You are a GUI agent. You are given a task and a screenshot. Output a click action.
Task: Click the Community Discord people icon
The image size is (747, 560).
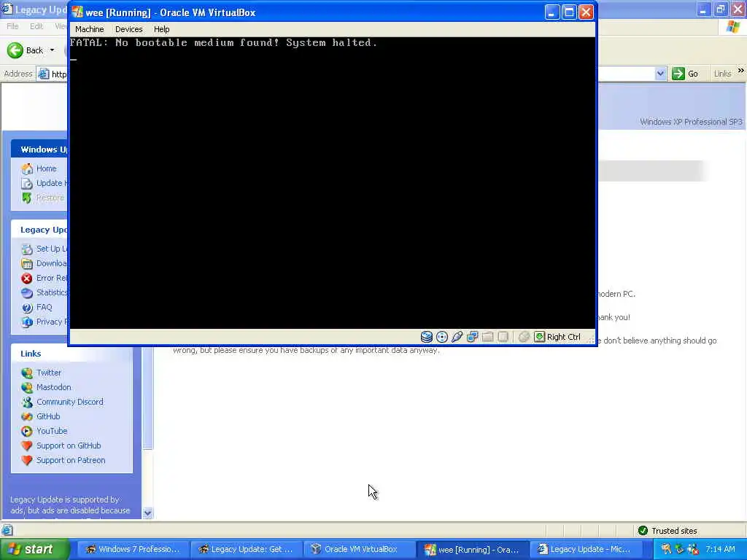click(x=27, y=402)
